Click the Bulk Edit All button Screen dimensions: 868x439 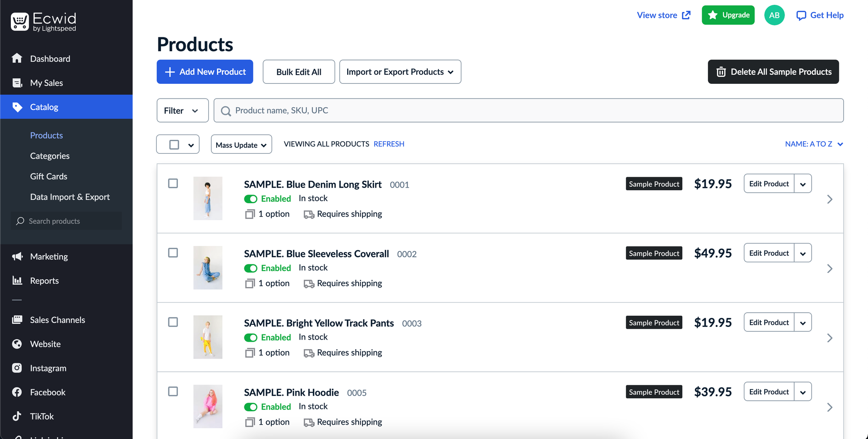299,72
